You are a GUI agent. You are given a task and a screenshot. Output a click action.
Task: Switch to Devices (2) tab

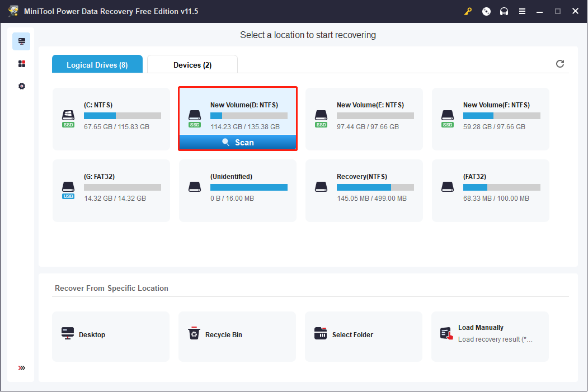(x=192, y=64)
